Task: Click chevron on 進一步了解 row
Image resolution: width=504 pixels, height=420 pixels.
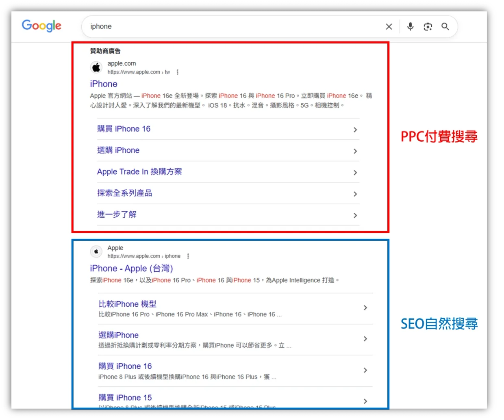Action: pyautogui.click(x=355, y=216)
